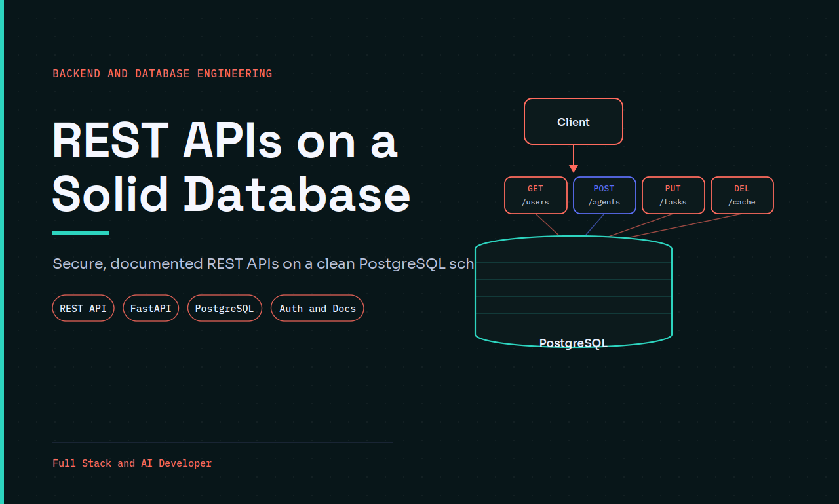Click the PUT /tasks endpoint box
Viewport: 839px width, 504px height.
(673, 195)
